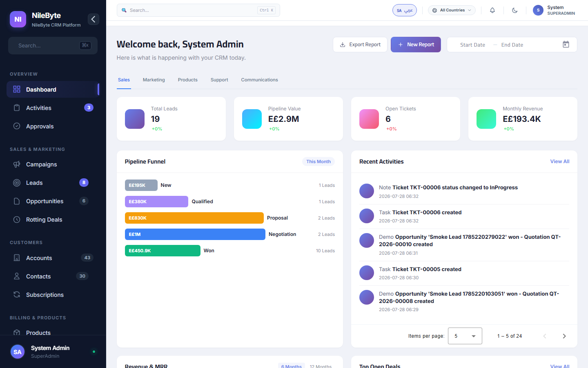Open Dashboard from the sidebar
The image size is (588, 368).
(53, 90)
